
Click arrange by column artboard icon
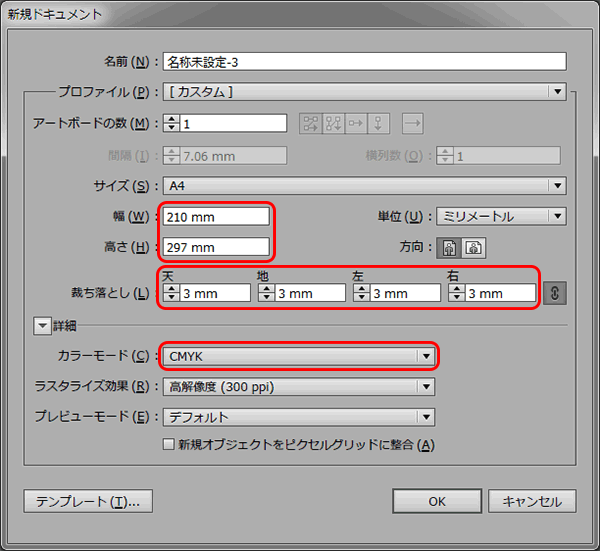pyautogui.click(x=378, y=124)
